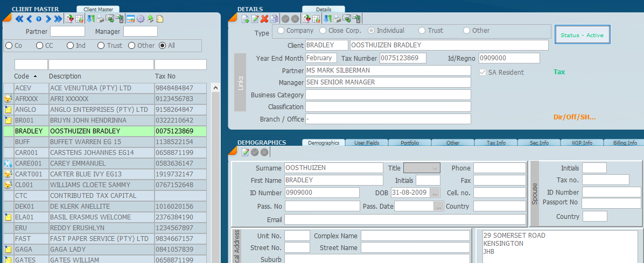644x263 pixels.
Task: Open the settings gear in Client Master toolbar
Action: click(140, 19)
